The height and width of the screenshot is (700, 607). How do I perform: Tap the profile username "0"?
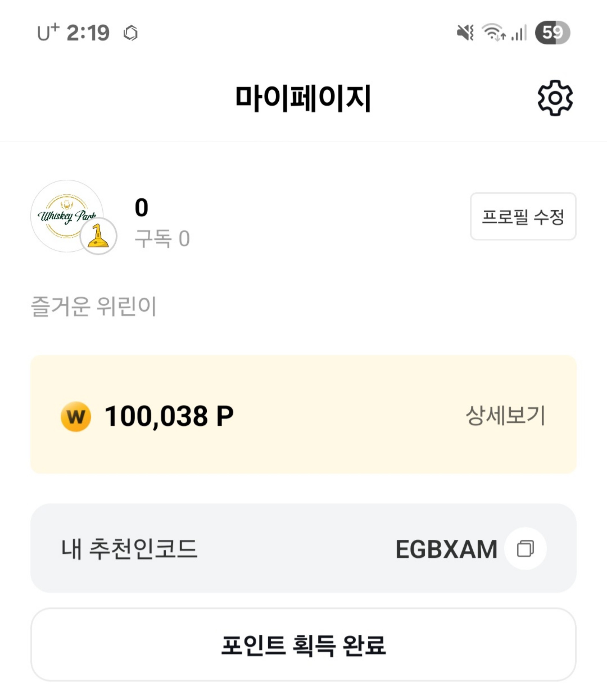tap(141, 207)
